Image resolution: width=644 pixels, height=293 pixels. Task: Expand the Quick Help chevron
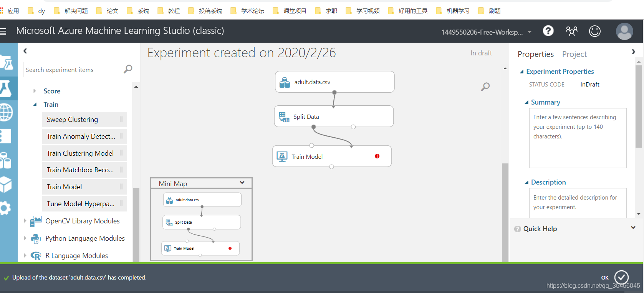(633, 228)
